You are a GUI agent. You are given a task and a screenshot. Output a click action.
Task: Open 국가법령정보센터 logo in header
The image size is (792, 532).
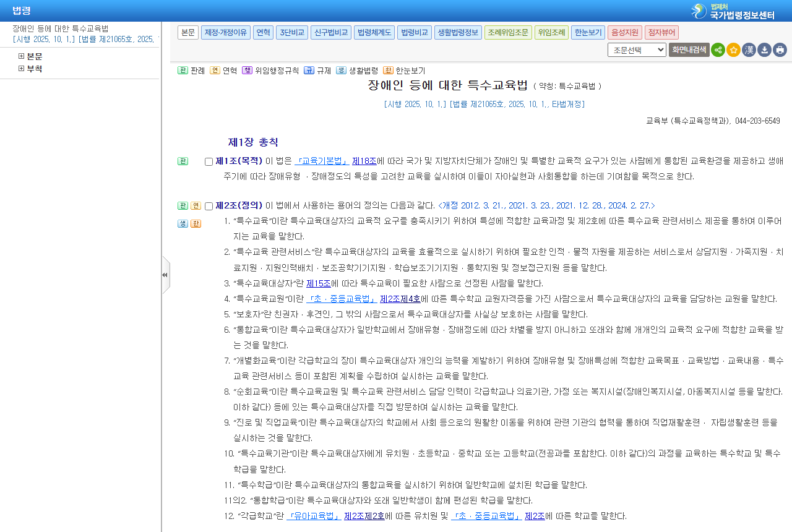click(x=733, y=11)
